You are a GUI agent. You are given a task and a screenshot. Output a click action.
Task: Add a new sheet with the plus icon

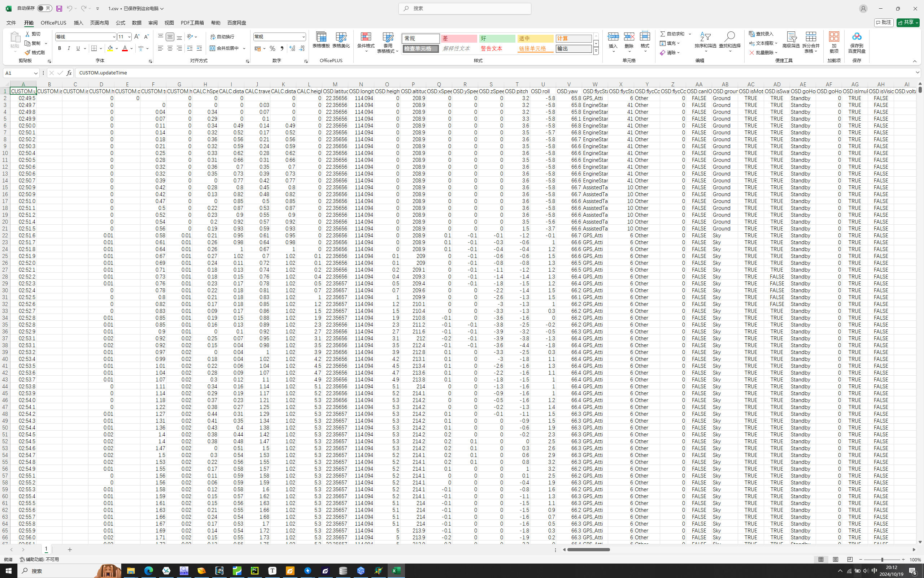pos(70,549)
